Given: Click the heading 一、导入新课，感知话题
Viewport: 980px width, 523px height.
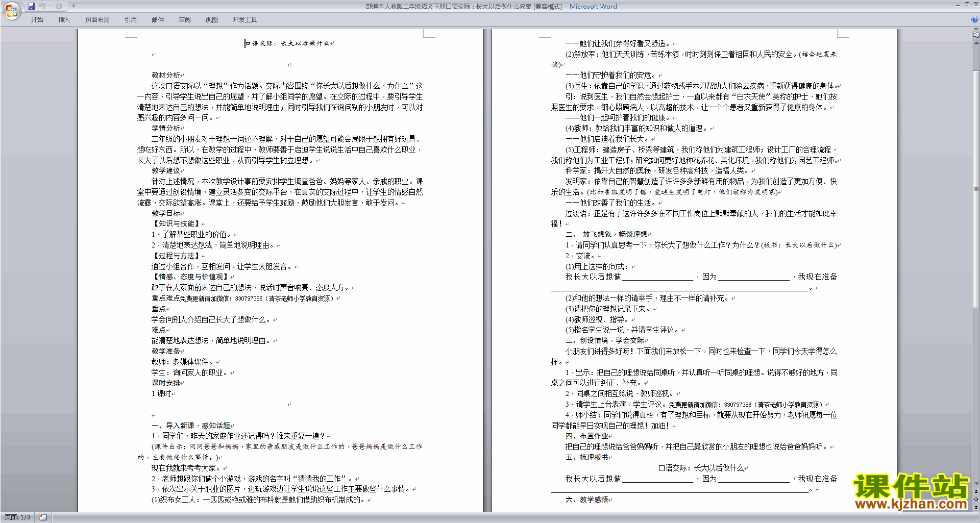Looking at the screenshot, I should point(190,426).
